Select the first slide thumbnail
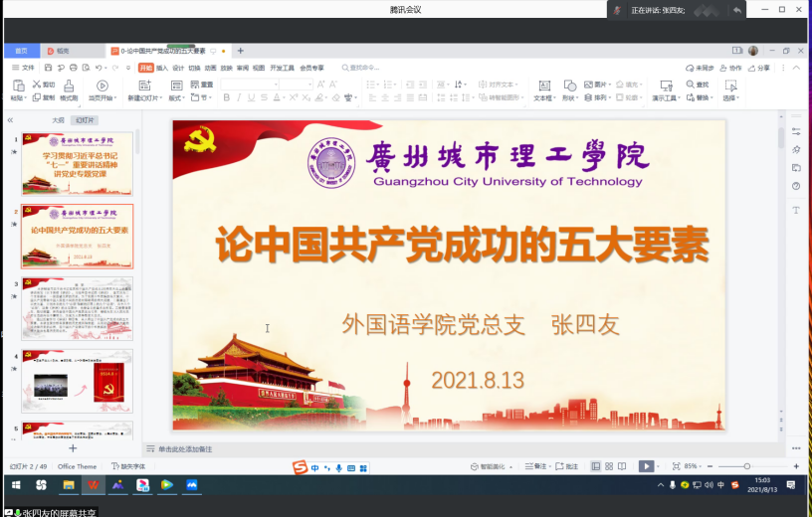812x517 pixels. pyautogui.click(x=77, y=164)
